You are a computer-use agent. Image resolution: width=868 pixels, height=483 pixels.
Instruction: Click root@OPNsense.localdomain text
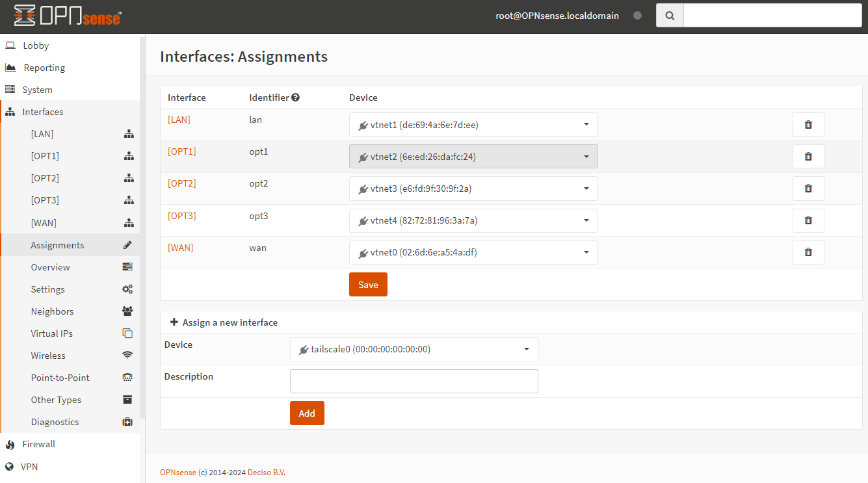[x=557, y=16]
